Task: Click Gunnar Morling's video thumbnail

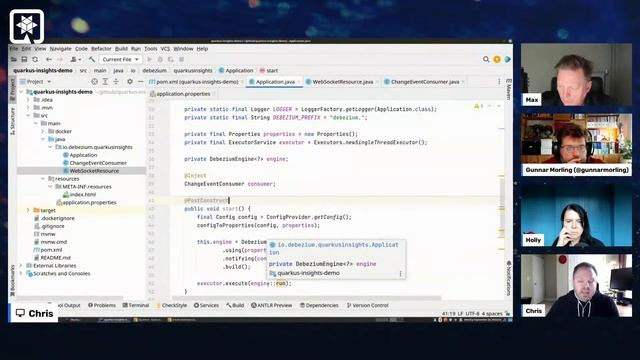Action: click(576, 144)
